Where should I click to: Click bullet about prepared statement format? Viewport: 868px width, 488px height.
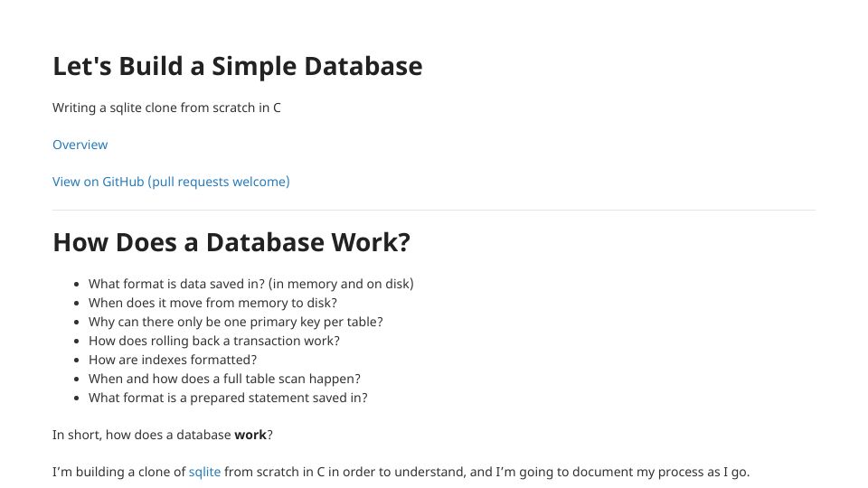click(228, 398)
